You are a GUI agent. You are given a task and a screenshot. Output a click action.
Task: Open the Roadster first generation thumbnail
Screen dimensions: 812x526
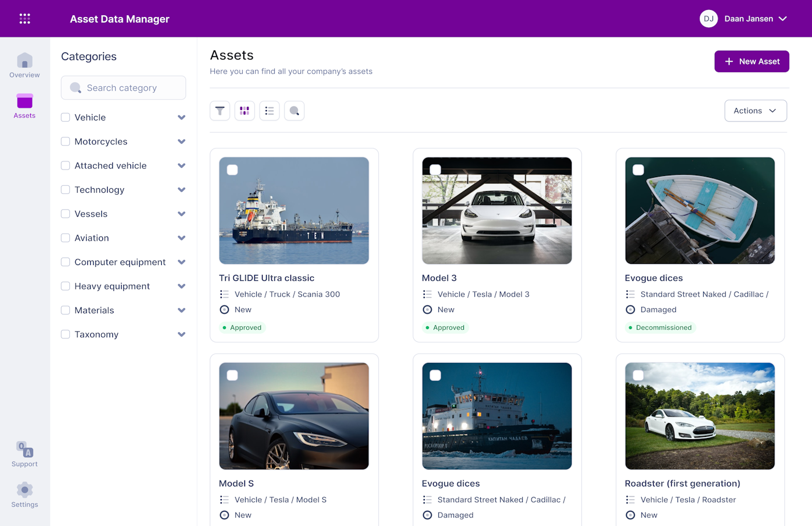[700, 416]
